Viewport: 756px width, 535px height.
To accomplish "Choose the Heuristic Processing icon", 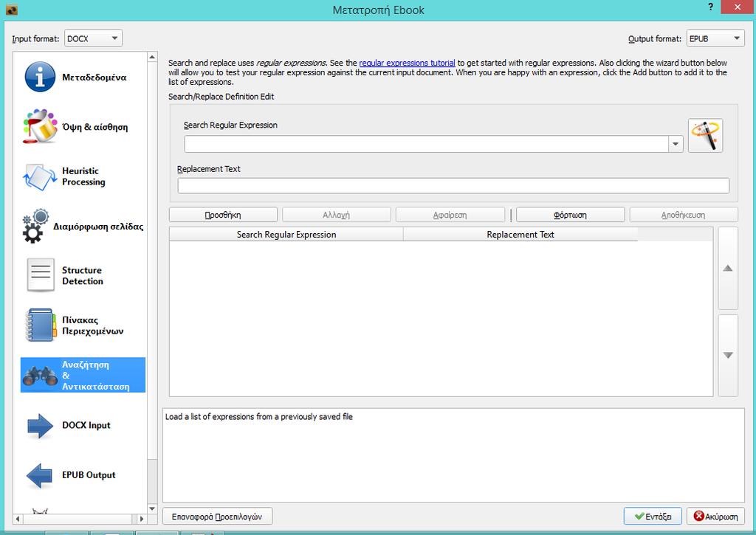I will pyautogui.click(x=40, y=177).
